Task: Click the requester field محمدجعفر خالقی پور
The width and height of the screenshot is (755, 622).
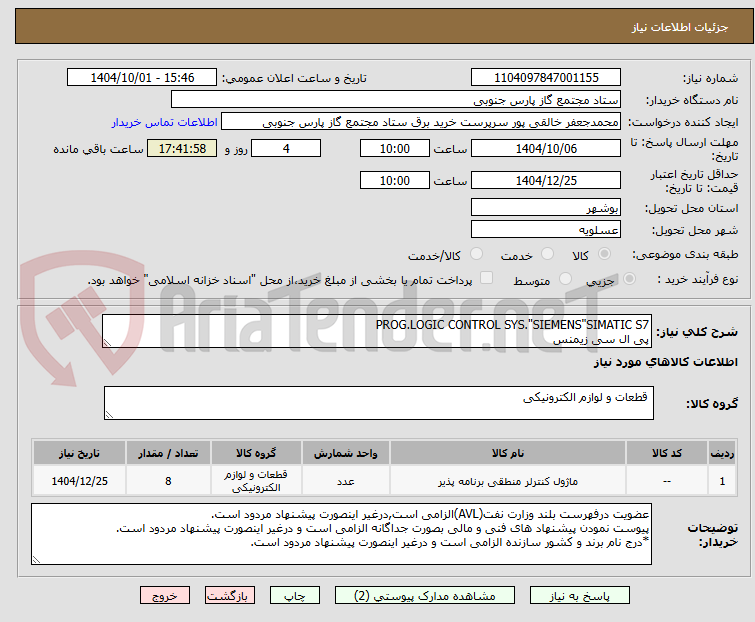Action: [x=421, y=122]
